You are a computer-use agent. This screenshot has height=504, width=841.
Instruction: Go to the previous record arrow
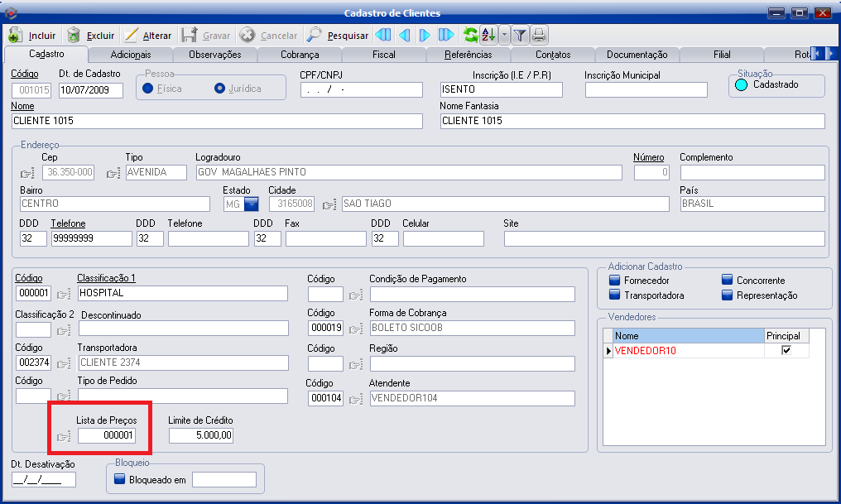[x=405, y=35]
